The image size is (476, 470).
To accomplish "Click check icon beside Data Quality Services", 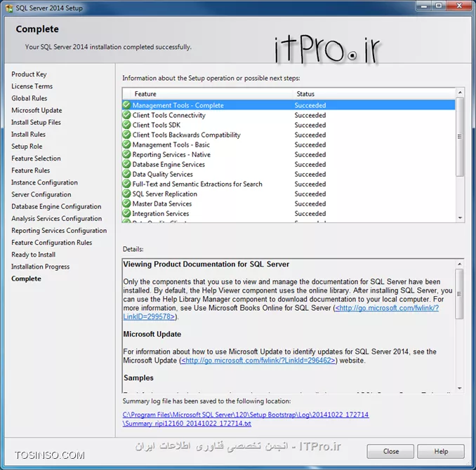I will pos(126,174).
